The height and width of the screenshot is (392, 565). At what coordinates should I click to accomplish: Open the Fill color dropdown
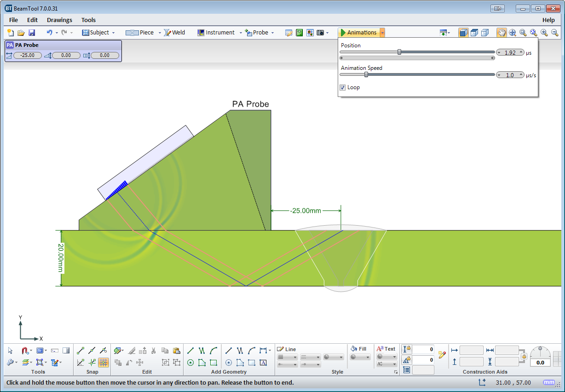pos(360,357)
